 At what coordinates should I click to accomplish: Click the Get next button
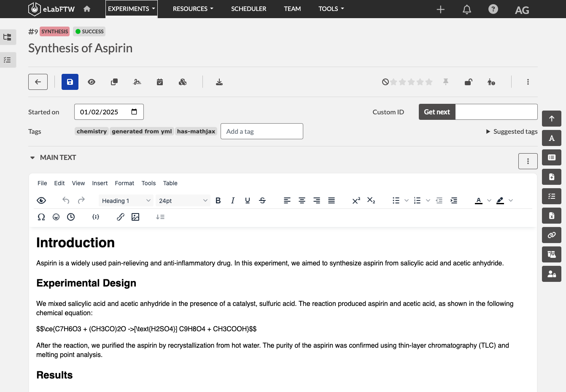(437, 112)
